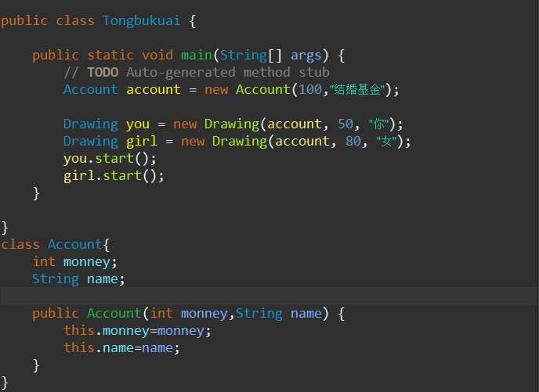
Task: Click the number 100 in the Account constructor call
Action: pyautogui.click(x=310, y=90)
